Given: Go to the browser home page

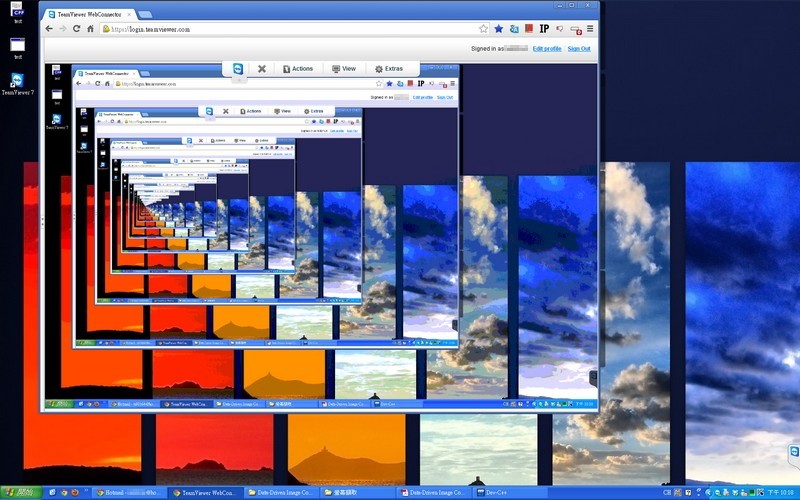Looking at the screenshot, I should click(x=91, y=29).
